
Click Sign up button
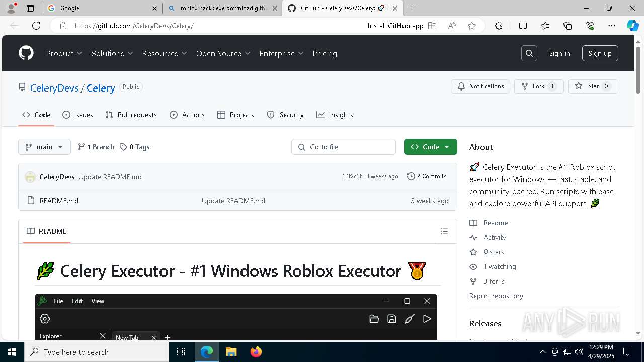[x=600, y=53]
